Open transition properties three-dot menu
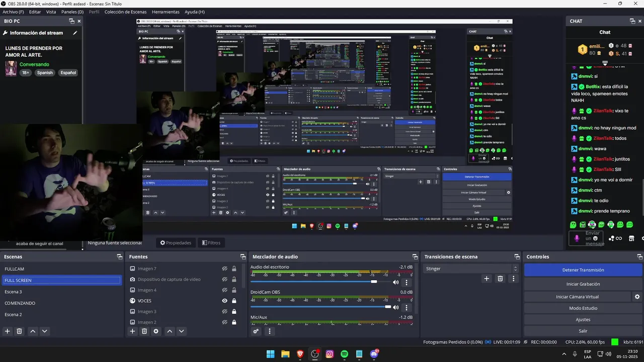The image size is (644, 362). point(513,279)
